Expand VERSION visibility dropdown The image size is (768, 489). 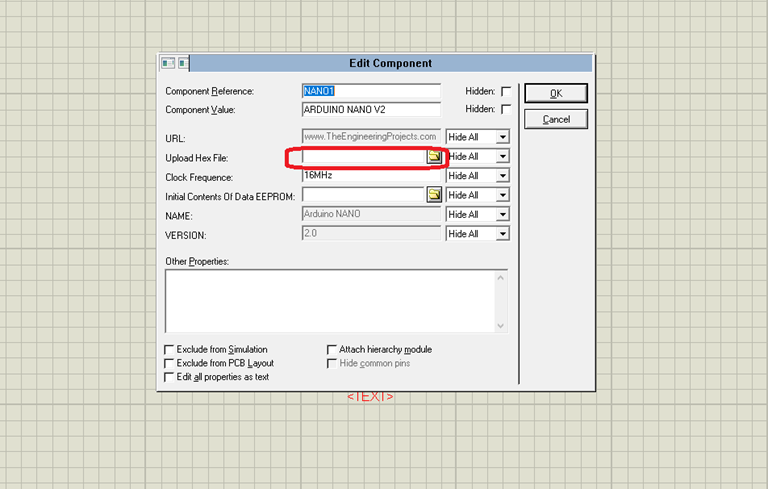point(502,234)
